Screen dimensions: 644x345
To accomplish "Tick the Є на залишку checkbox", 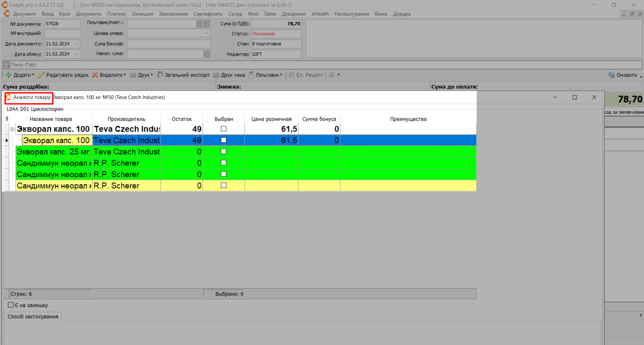I will (x=11, y=305).
